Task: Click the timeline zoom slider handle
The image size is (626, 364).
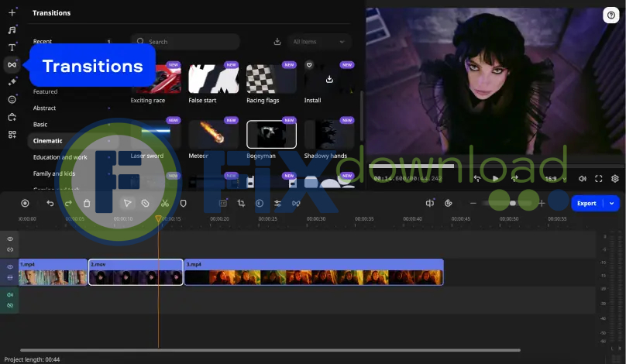Action: (513, 203)
